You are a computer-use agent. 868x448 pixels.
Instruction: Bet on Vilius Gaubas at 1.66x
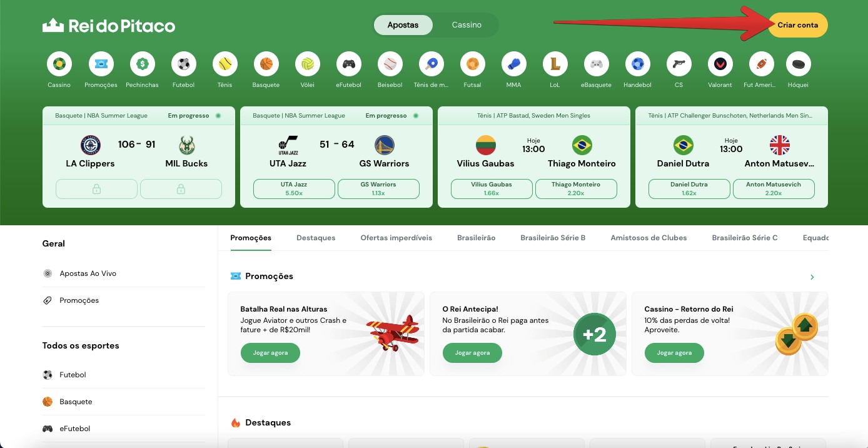click(x=492, y=189)
